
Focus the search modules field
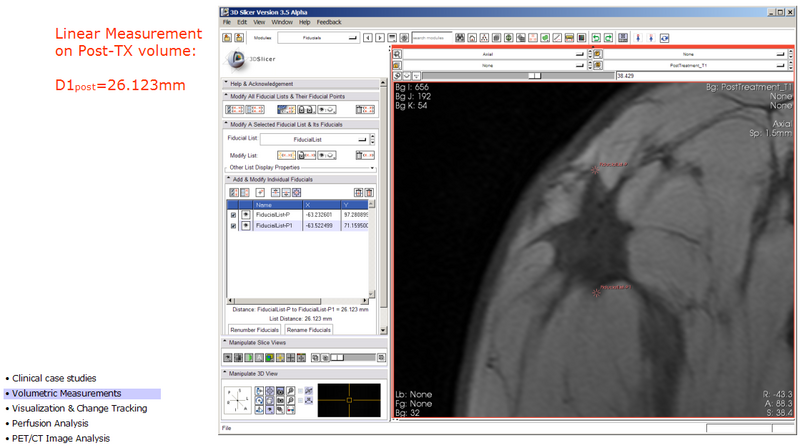click(x=432, y=38)
